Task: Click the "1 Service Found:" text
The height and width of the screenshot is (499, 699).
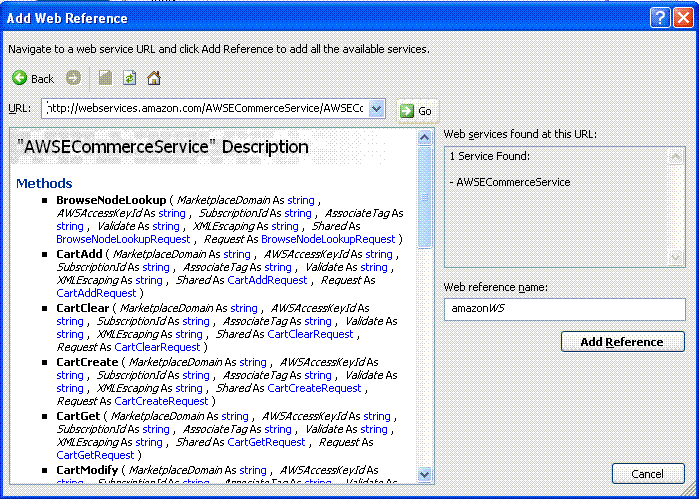Action: 489,156
